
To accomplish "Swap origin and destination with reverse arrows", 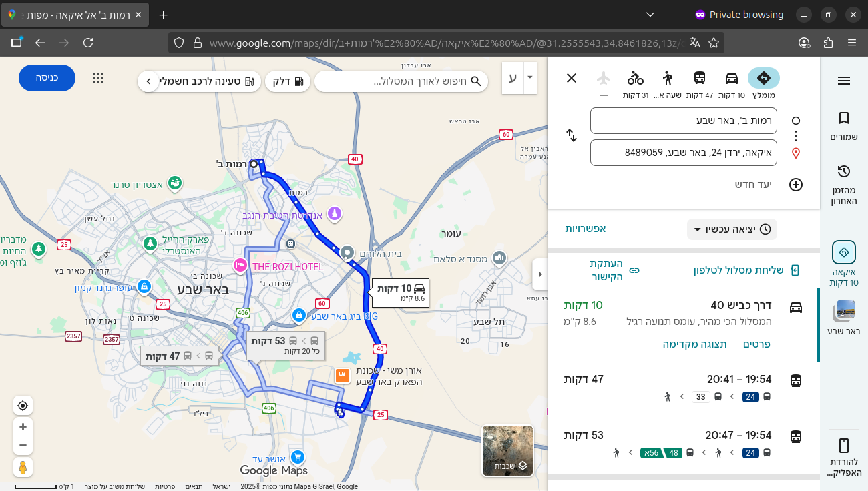I will point(572,135).
